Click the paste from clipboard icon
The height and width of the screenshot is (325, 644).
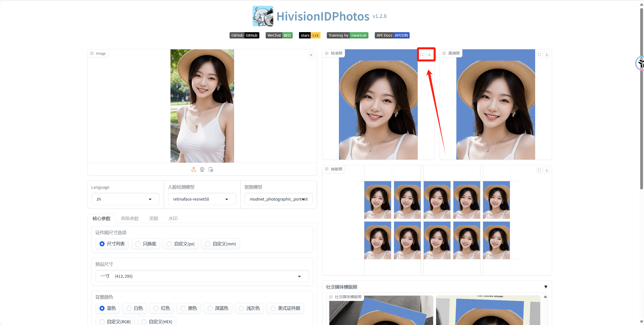click(211, 169)
